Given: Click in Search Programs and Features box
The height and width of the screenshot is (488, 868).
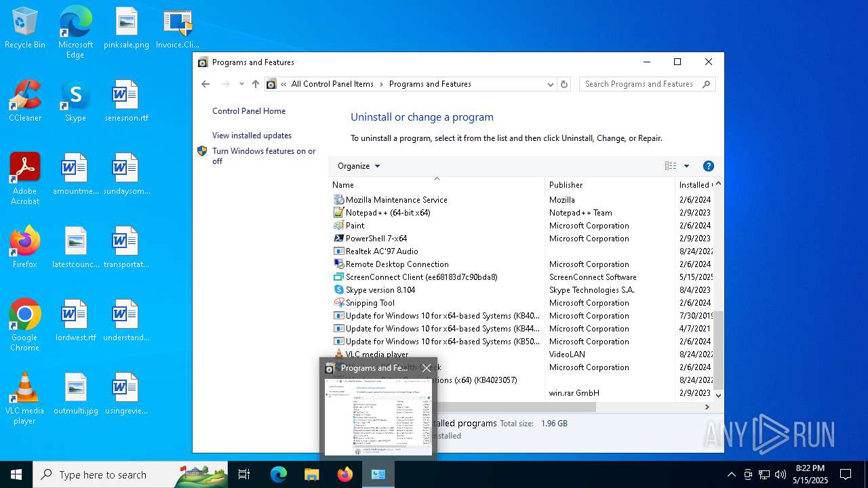Looking at the screenshot, I should pyautogui.click(x=640, y=84).
